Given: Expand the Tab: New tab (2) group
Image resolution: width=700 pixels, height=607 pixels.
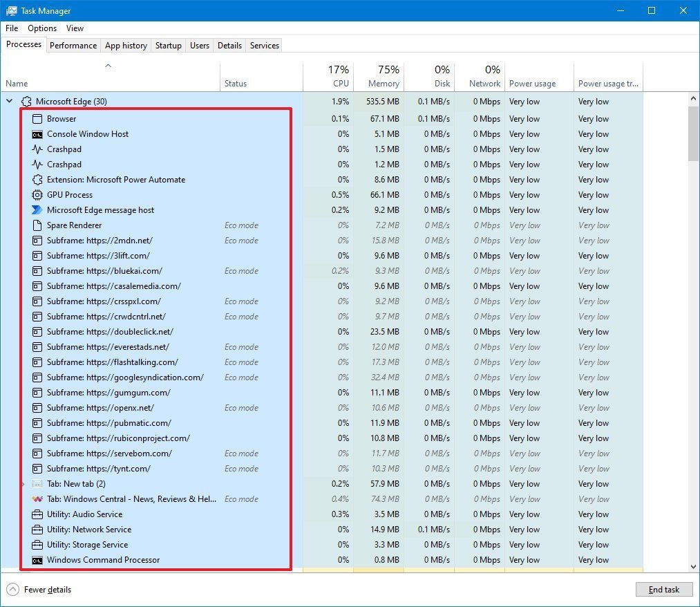Looking at the screenshot, I should coord(22,484).
